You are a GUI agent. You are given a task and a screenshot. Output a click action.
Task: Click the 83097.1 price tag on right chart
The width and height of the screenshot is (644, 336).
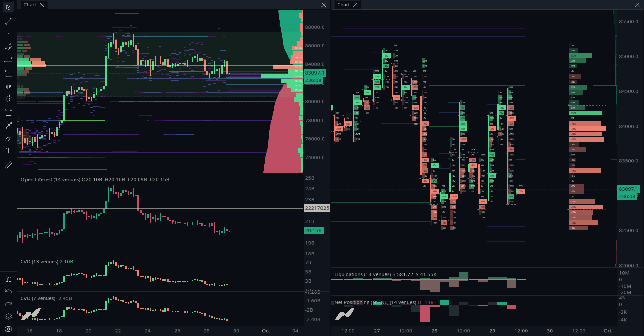pyautogui.click(x=629, y=189)
